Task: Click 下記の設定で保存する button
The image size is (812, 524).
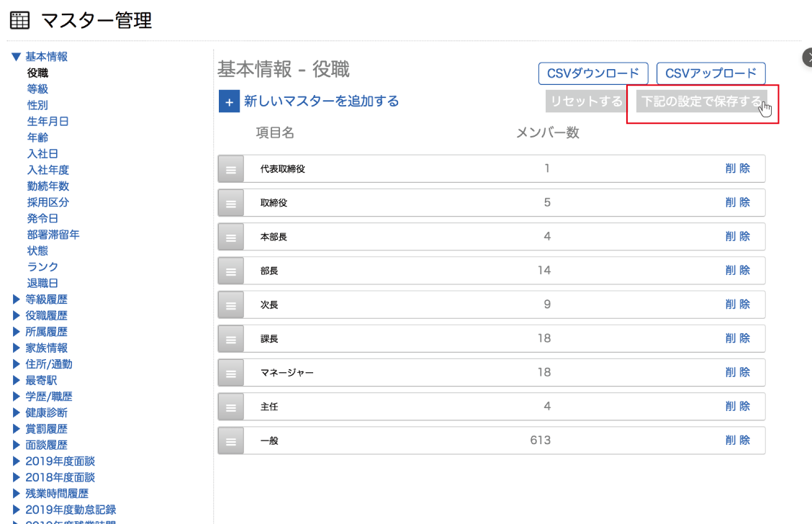Action: (x=701, y=101)
